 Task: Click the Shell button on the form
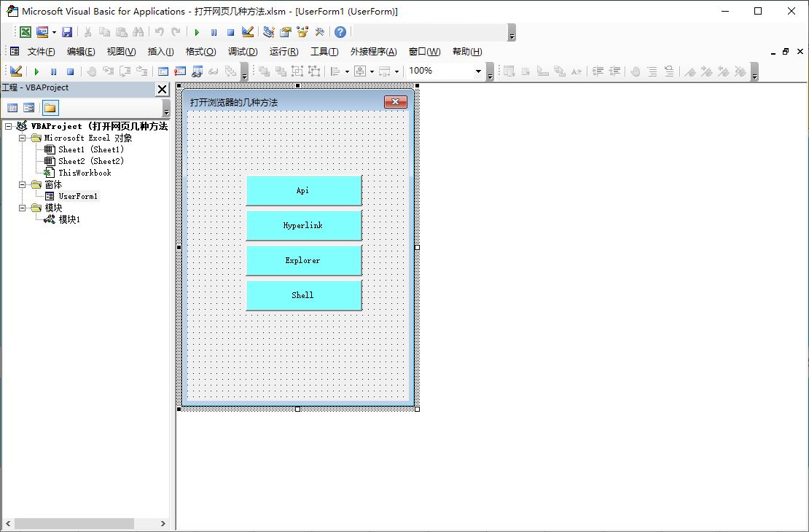(x=303, y=295)
